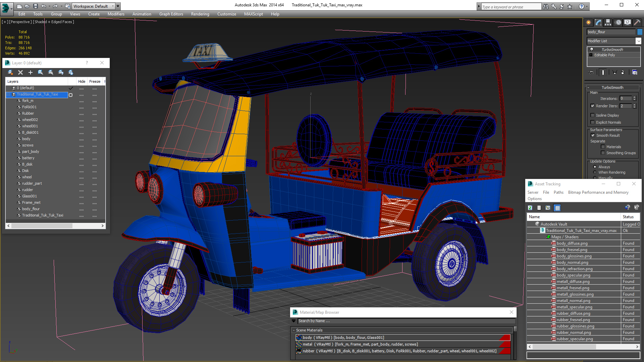Click the Save File floppy icon
Screen dimensions: 644x362
[35, 6]
